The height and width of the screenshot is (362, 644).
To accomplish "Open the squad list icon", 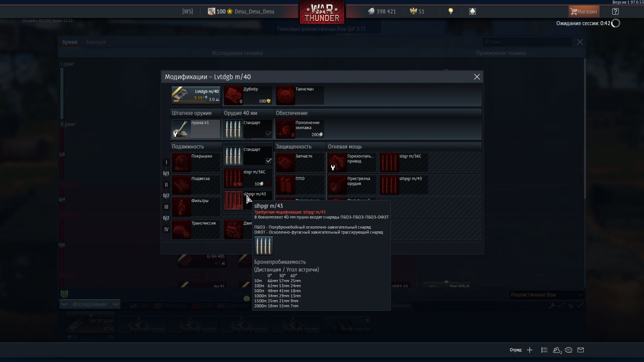I will click(x=544, y=350).
